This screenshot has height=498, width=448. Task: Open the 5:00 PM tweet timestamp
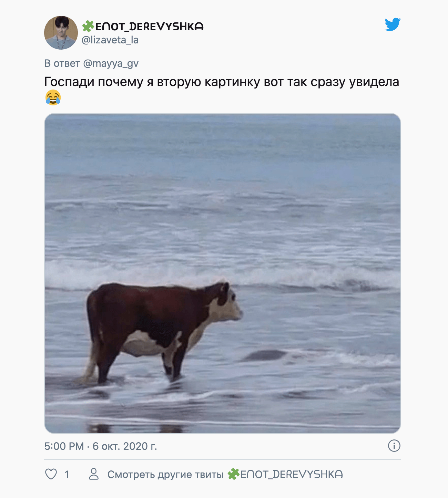coord(64,446)
